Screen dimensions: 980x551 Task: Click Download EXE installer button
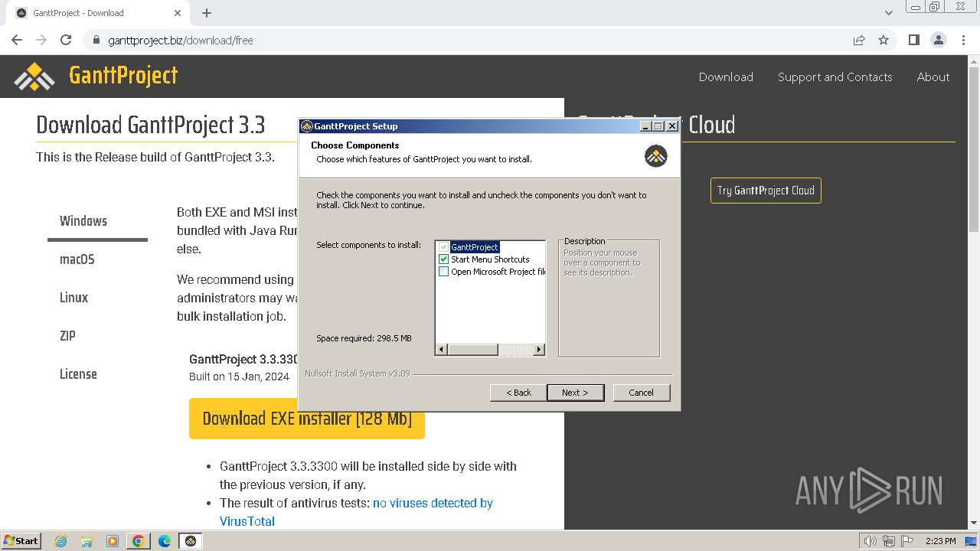click(307, 419)
